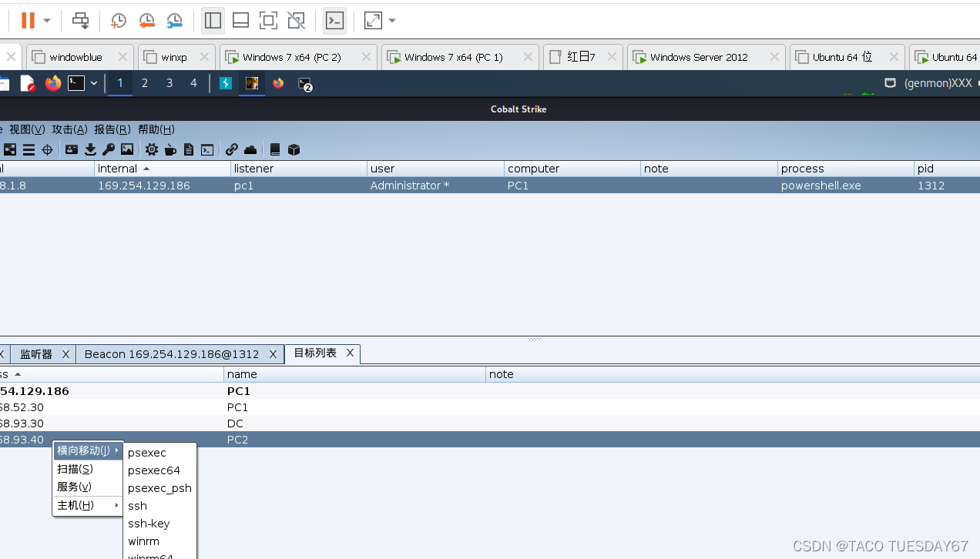
Task: Toggle Unity mode icon
Action: click(x=296, y=21)
